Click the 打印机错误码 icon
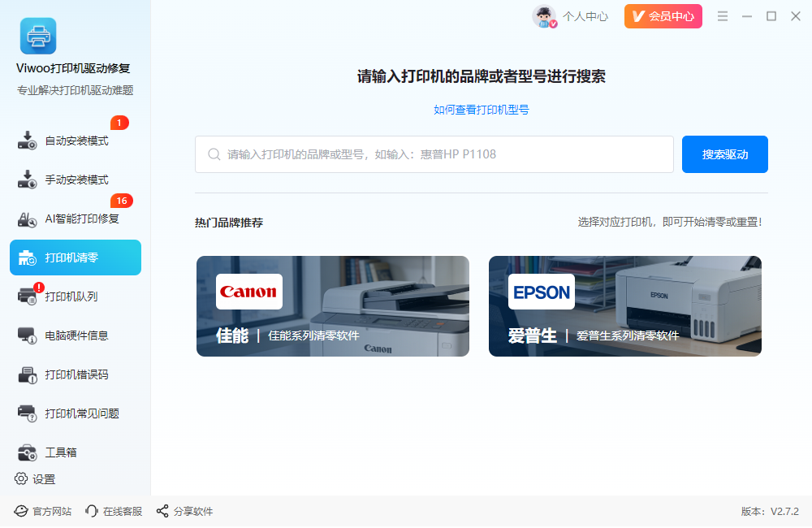The width and height of the screenshot is (812, 528). 27,374
